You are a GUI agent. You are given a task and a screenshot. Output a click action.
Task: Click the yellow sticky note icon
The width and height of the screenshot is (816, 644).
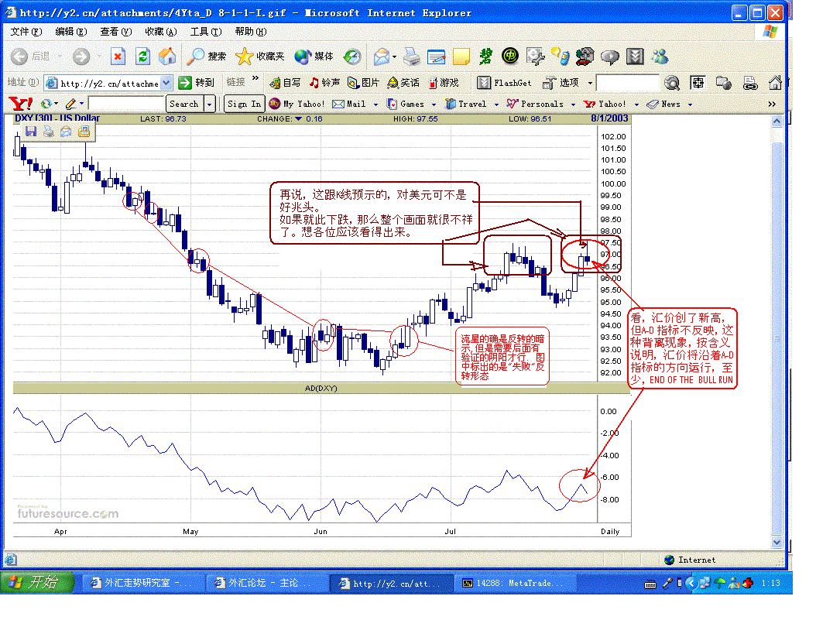click(461, 57)
